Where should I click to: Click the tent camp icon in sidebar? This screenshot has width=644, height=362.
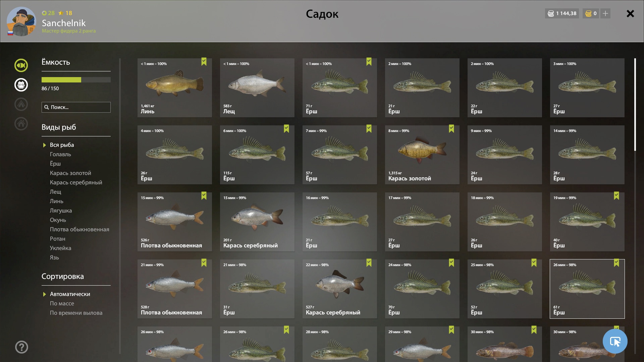click(x=21, y=104)
